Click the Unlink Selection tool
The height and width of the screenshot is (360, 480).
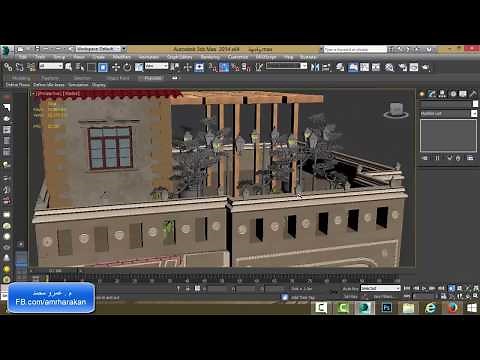coord(19,67)
